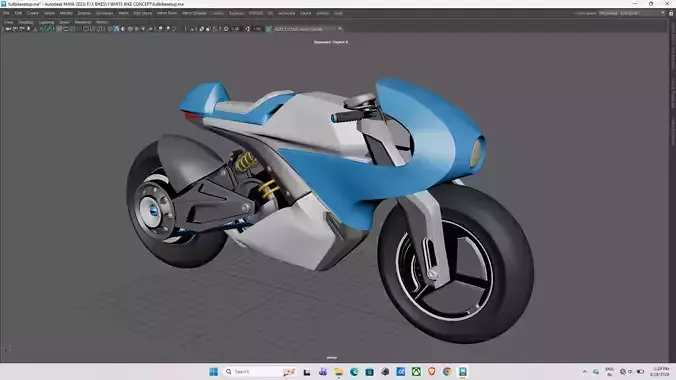This screenshot has height=380, width=676.
Task: Open File Explorer from taskbar
Action: tap(338, 372)
